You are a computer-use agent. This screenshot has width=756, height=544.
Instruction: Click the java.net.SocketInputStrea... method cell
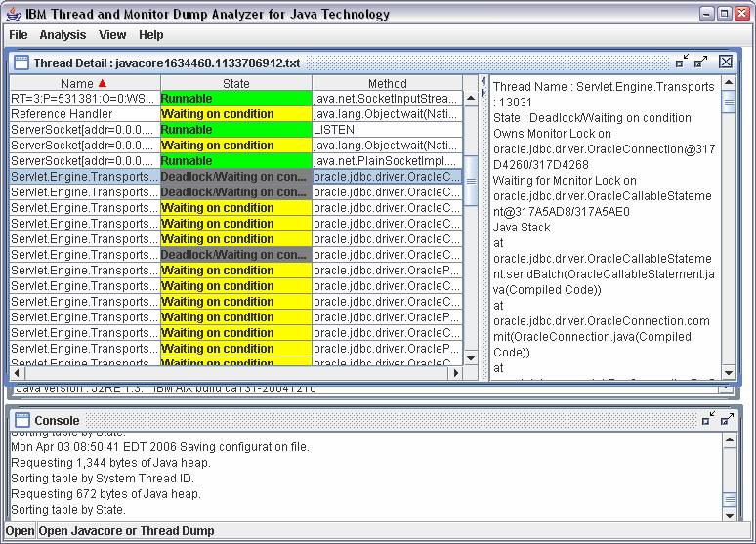tap(387, 99)
